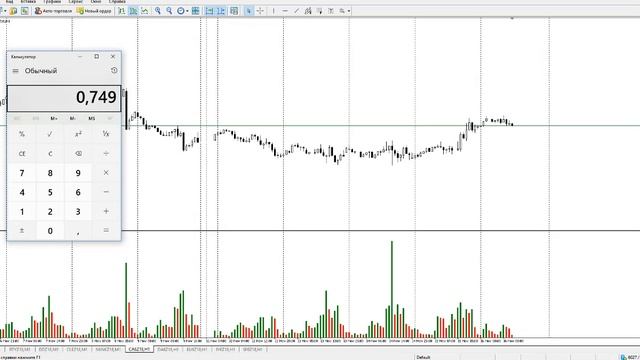The height and width of the screenshot is (360, 640).
Task: Open the Сервис menu
Action: [76, 2]
